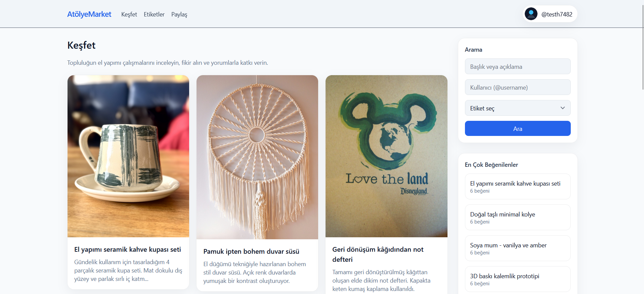Open the Etiket seç dropdown
Image resolution: width=644 pixels, height=294 pixels.
pyautogui.click(x=518, y=108)
